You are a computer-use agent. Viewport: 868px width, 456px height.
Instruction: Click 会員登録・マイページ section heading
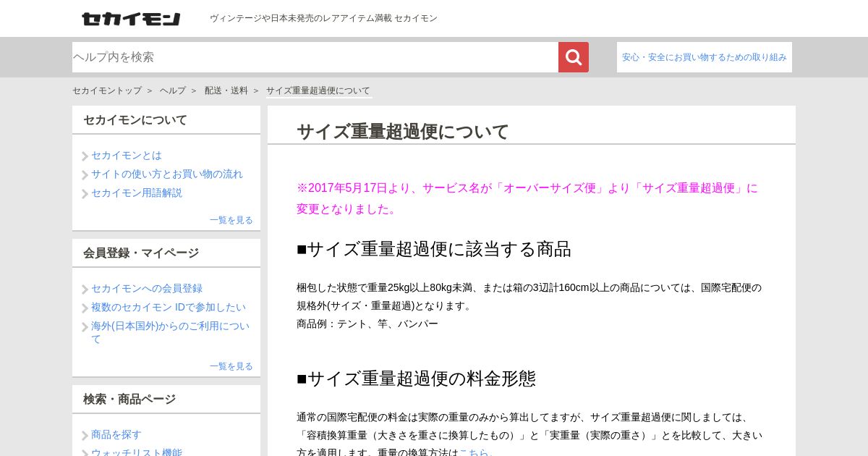pyautogui.click(x=141, y=253)
